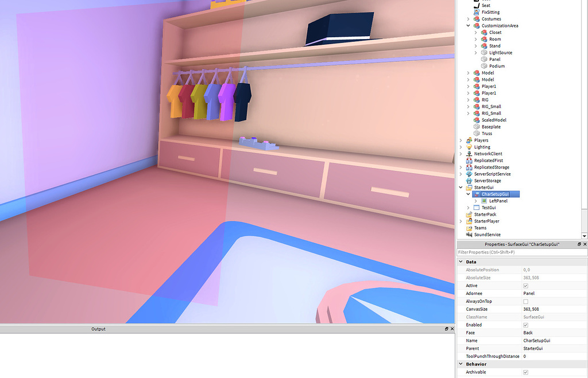
Task: Undock the Properties panel with float button
Action: 579,244
